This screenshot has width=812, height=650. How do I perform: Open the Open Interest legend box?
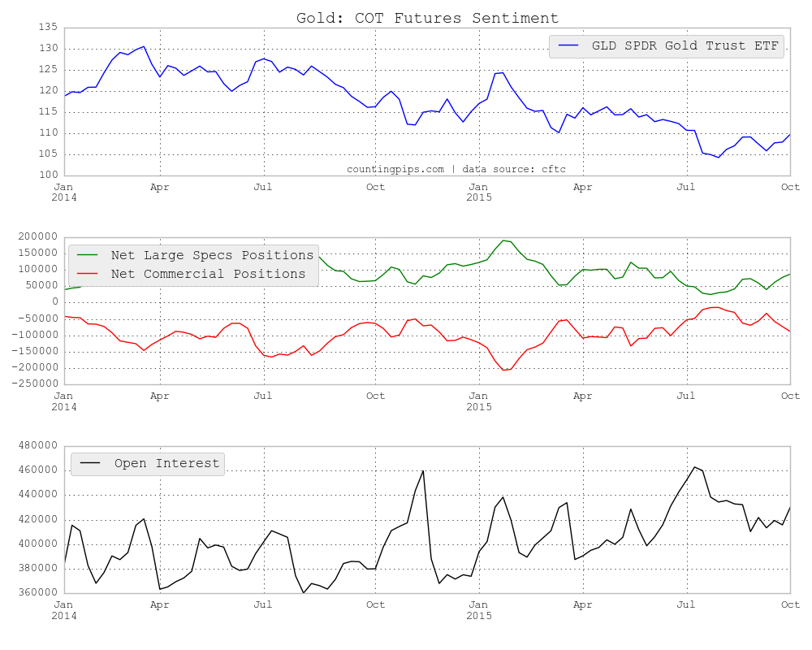pyautogui.click(x=146, y=464)
